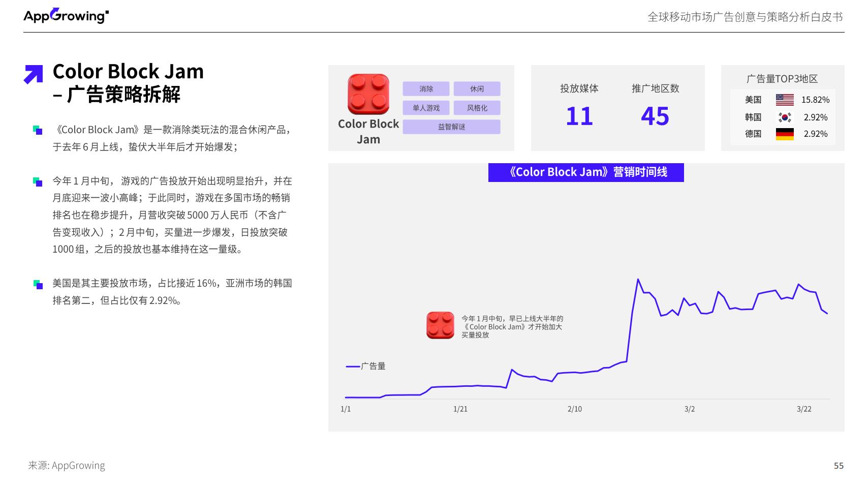This screenshot has width=868, height=488.
Task: Click the United States flag icon
Action: pos(785,100)
